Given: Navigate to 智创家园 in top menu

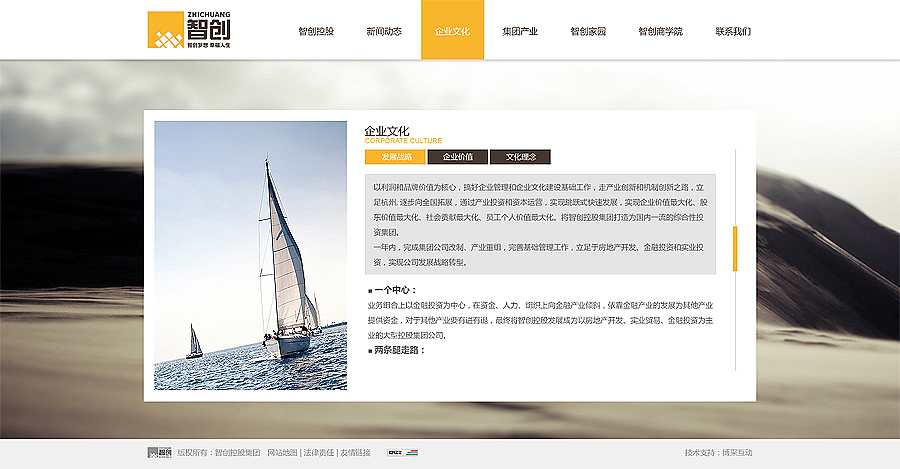Looking at the screenshot, I should click(588, 32).
